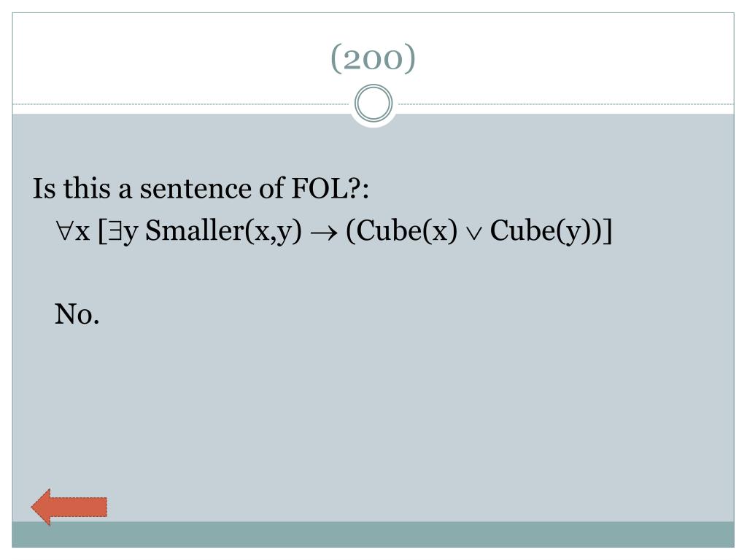Click the disjunction ∨ symbol

(473, 234)
